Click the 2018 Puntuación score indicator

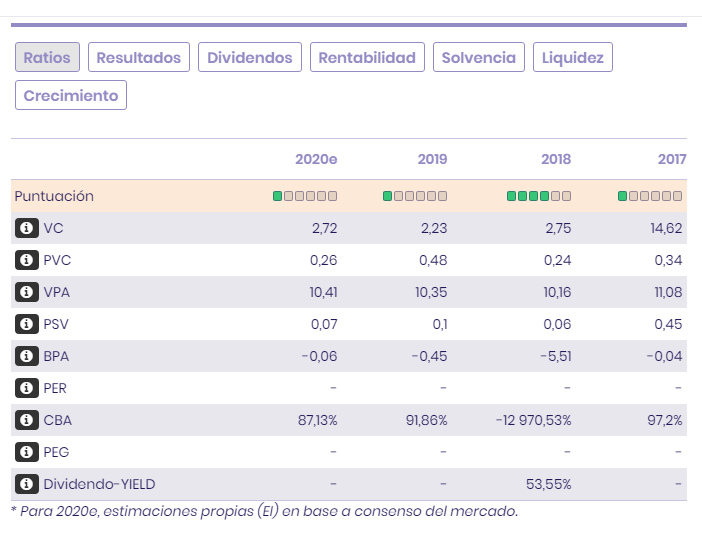539,196
